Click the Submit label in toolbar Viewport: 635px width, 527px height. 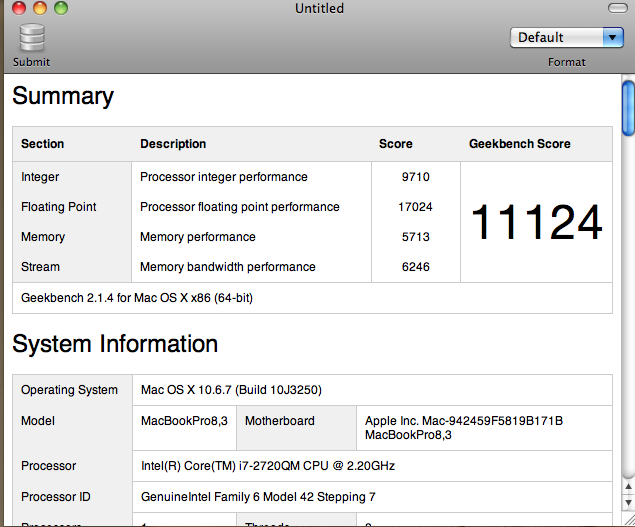pyautogui.click(x=31, y=62)
